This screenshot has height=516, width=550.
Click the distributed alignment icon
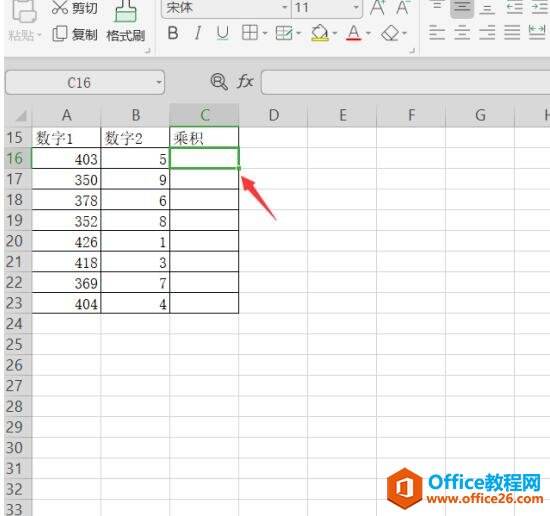click(537, 33)
